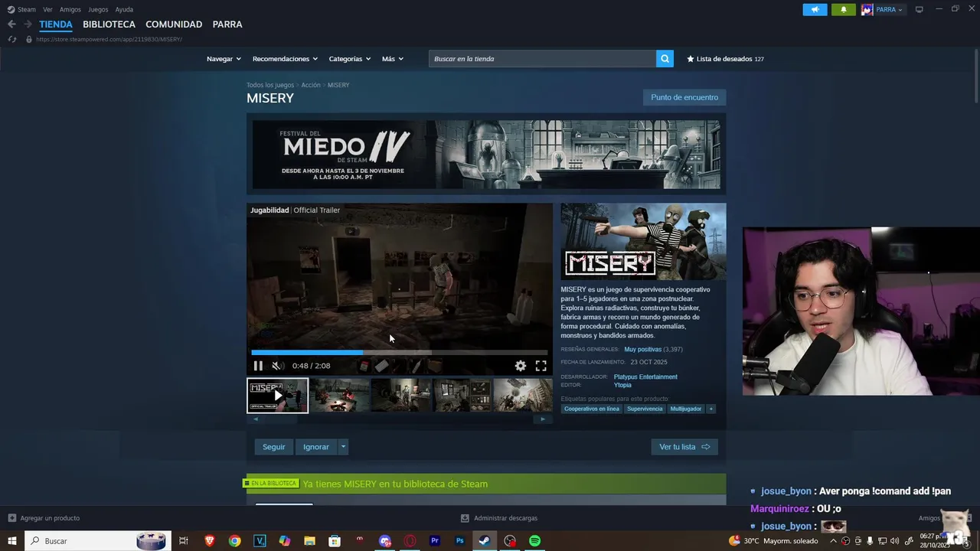Click the Buscar en la tienda field
The width and height of the screenshot is (980, 551).
pyautogui.click(x=542, y=59)
